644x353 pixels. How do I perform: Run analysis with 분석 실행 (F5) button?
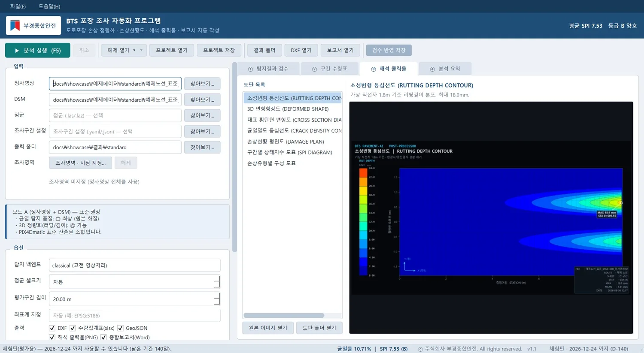38,50
